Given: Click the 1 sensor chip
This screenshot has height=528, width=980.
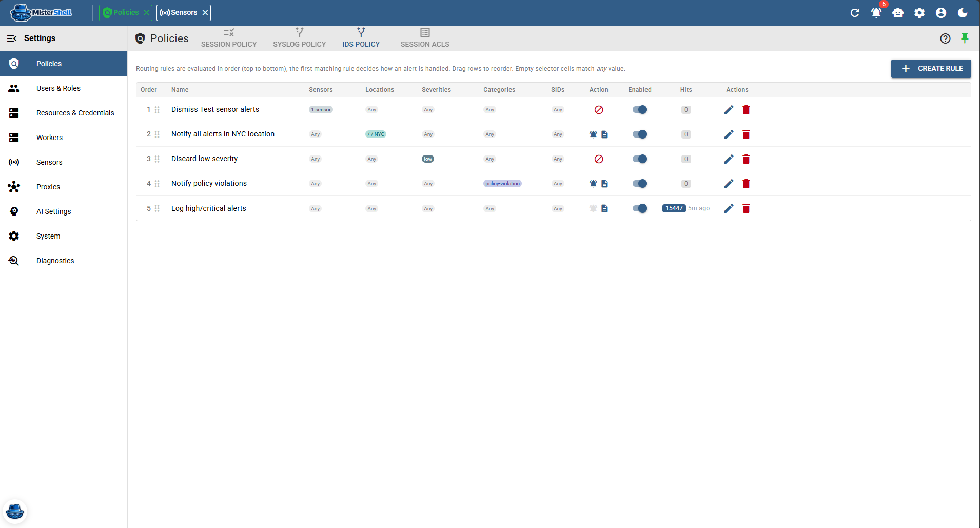Looking at the screenshot, I should pos(321,110).
